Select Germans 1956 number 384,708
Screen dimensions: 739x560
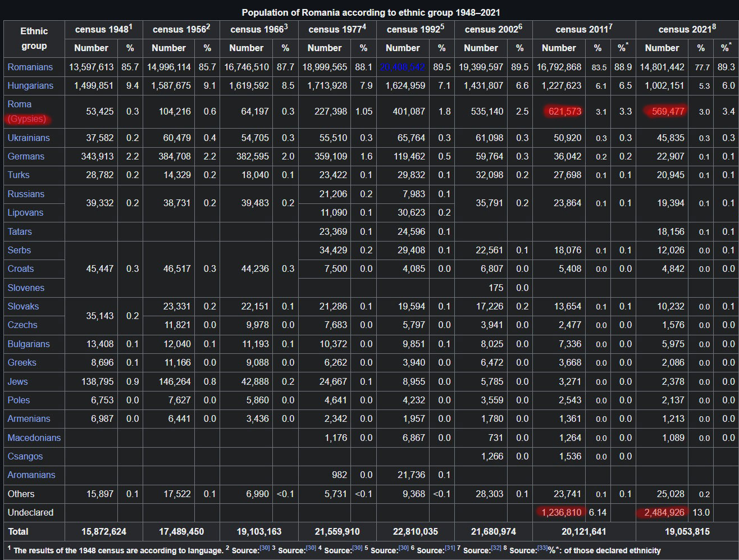[x=175, y=156]
